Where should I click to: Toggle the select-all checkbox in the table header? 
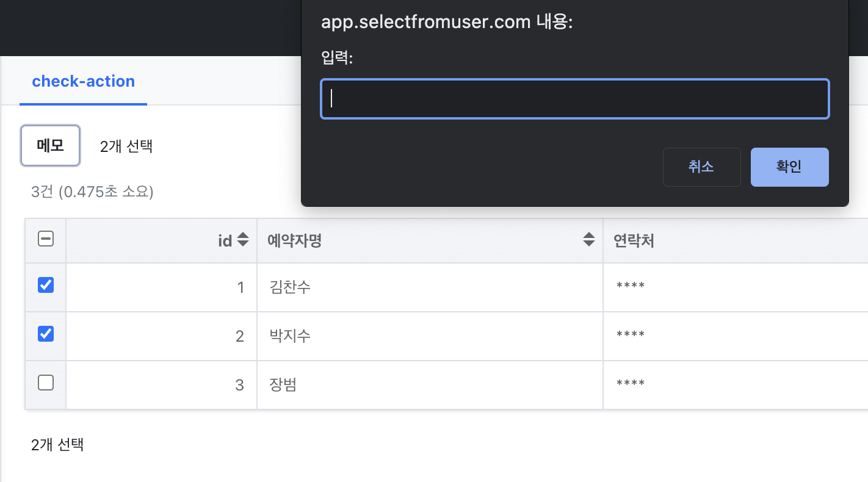tap(46, 239)
